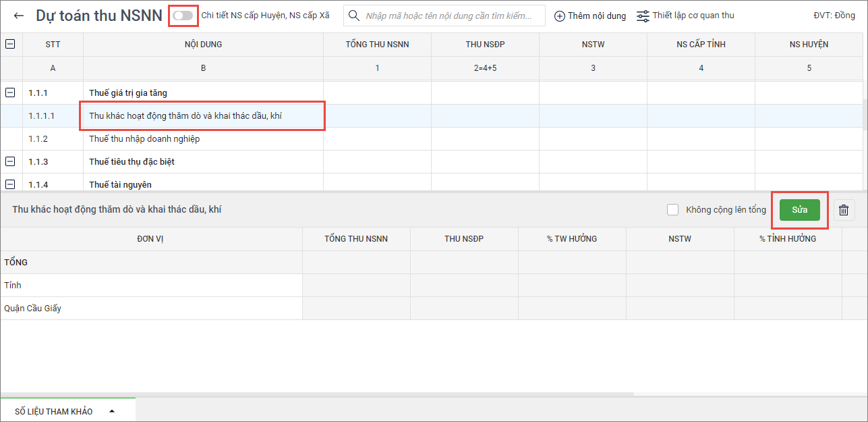868x422 pixels.
Task: Collapse the 1.1.3 Thuế tiêu thụ đặc biệt row
Action: coord(10,161)
